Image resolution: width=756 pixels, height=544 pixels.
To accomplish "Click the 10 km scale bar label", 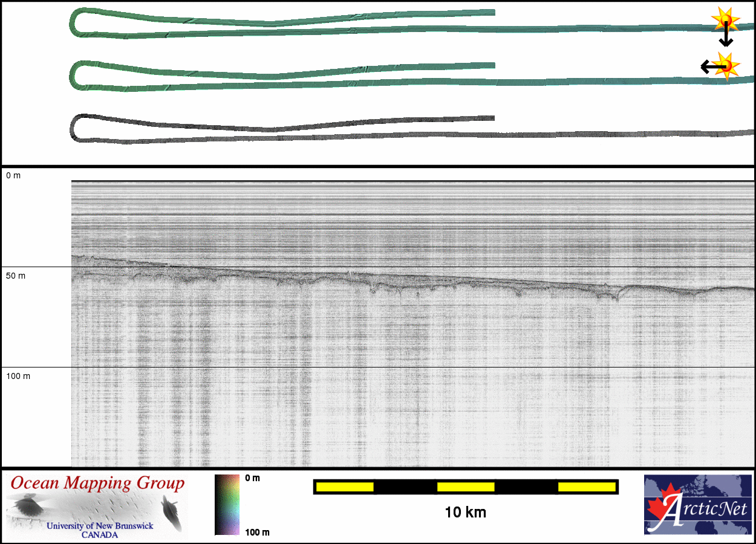I will [465, 513].
